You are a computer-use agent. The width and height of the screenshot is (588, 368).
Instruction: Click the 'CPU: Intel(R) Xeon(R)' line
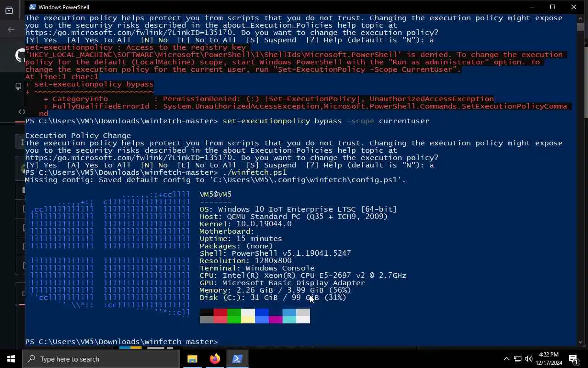(303, 276)
